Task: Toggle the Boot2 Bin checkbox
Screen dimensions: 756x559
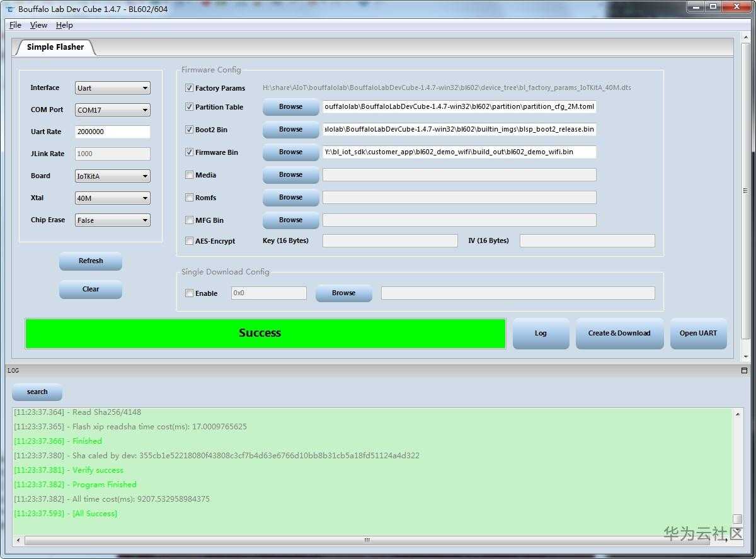Action: pyautogui.click(x=189, y=130)
